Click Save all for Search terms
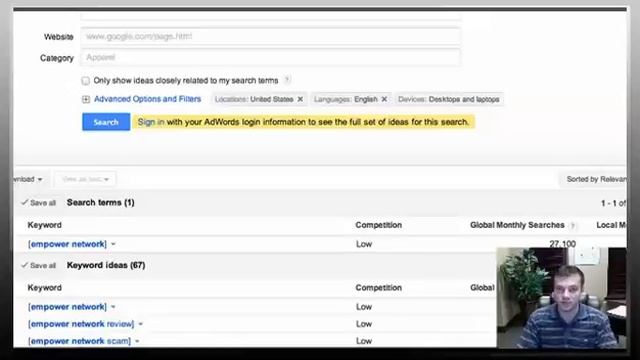 click(x=39, y=203)
